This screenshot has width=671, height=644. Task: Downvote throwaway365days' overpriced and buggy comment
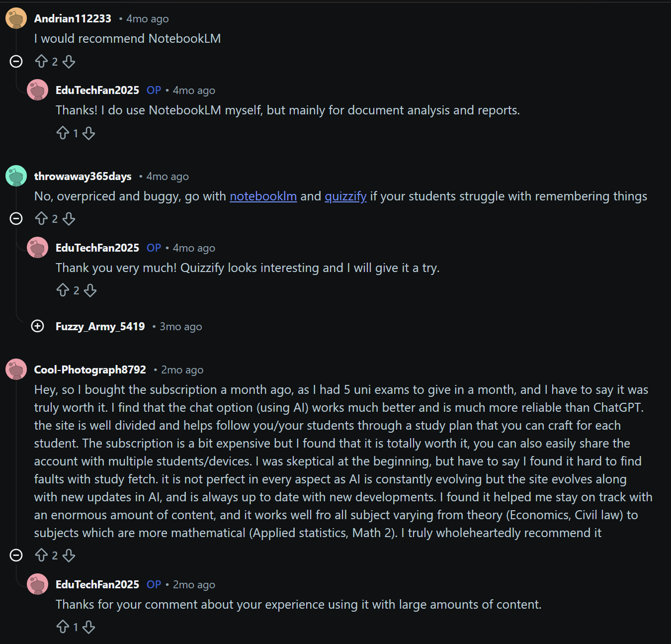click(69, 219)
